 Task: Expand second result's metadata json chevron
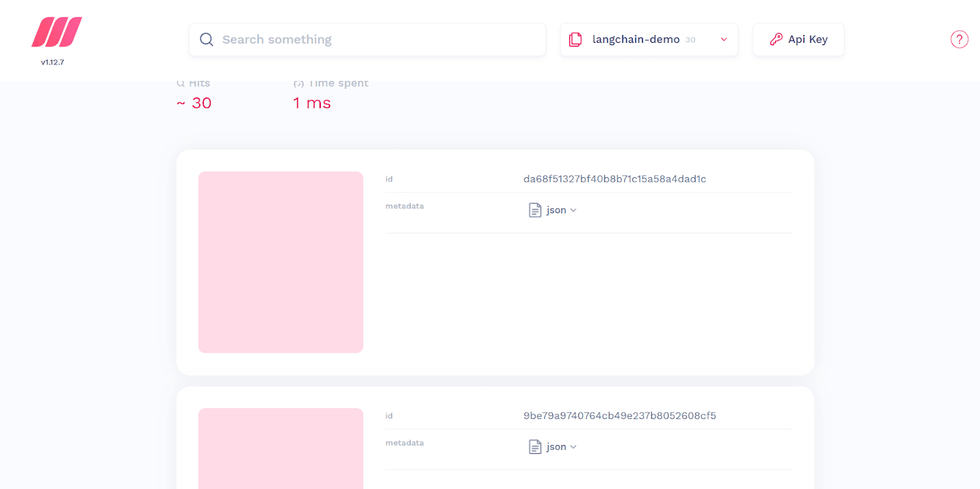coord(573,447)
